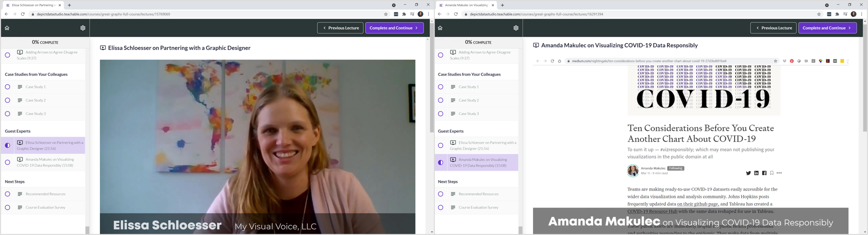Open extensions puzzle icon in Amanda Makulec window
Image resolution: width=868 pixels, height=235 pixels.
tap(837, 14)
